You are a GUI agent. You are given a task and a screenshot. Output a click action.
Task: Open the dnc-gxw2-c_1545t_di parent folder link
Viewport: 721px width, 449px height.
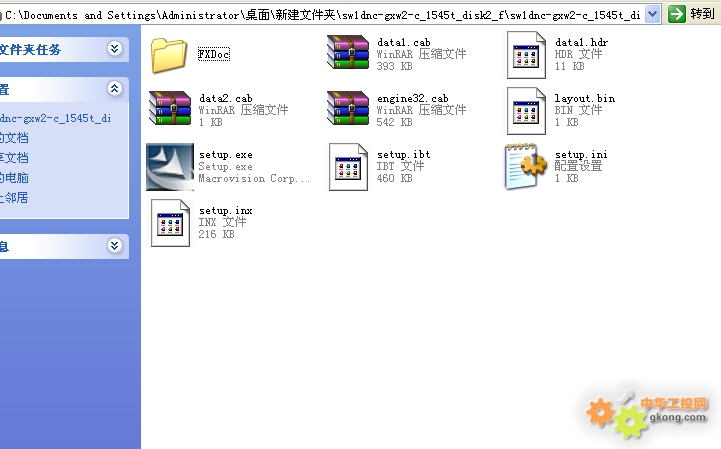pyautogui.click(x=55, y=118)
